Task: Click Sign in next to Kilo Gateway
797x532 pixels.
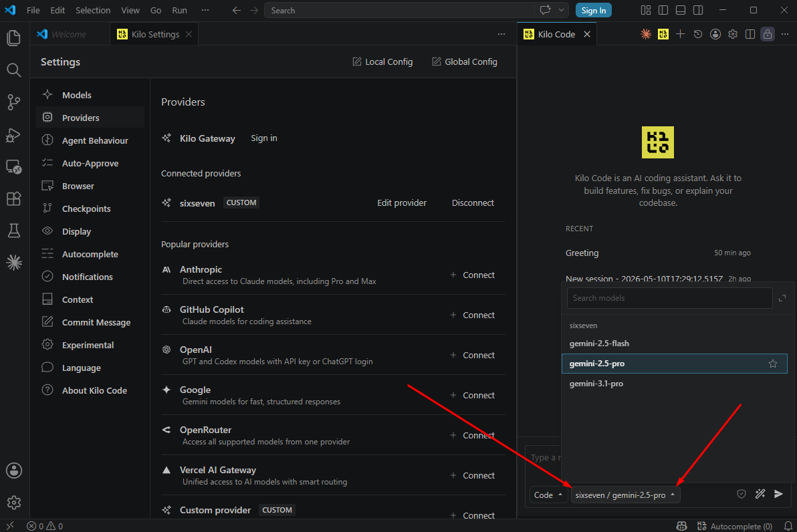Action: (x=264, y=138)
